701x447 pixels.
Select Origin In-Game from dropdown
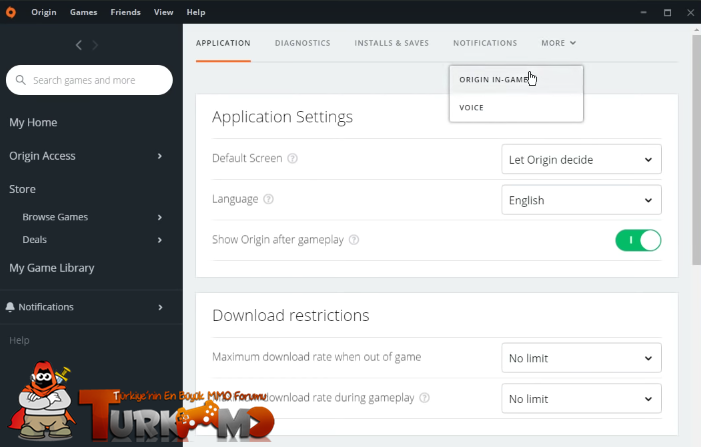click(516, 80)
